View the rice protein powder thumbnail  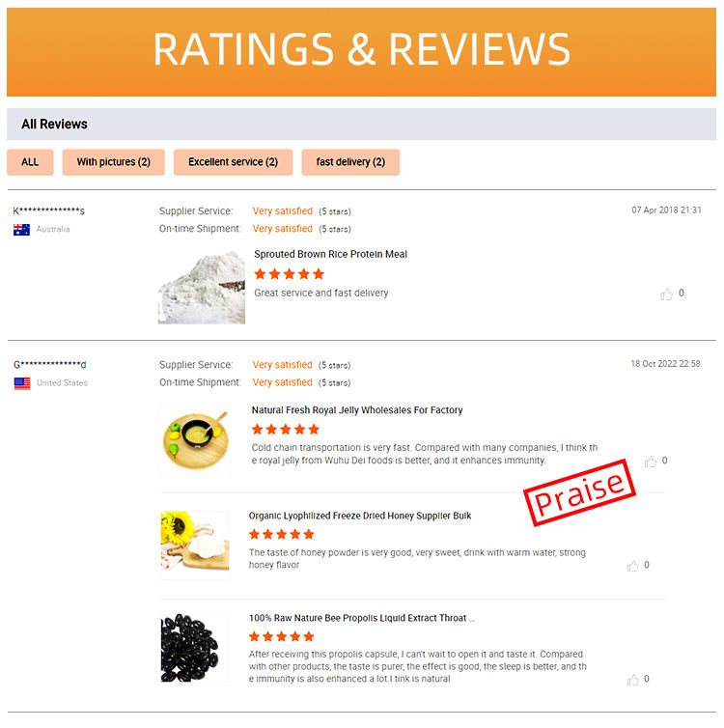[x=202, y=288]
